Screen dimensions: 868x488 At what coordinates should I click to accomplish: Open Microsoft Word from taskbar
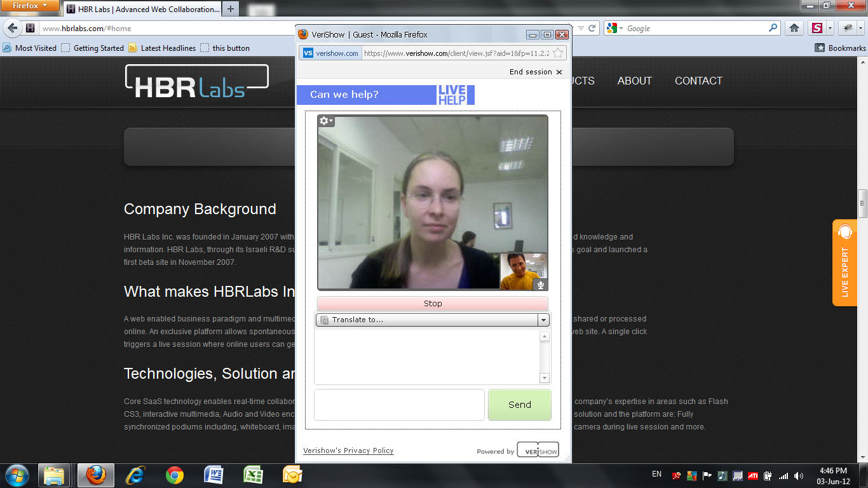(214, 475)
